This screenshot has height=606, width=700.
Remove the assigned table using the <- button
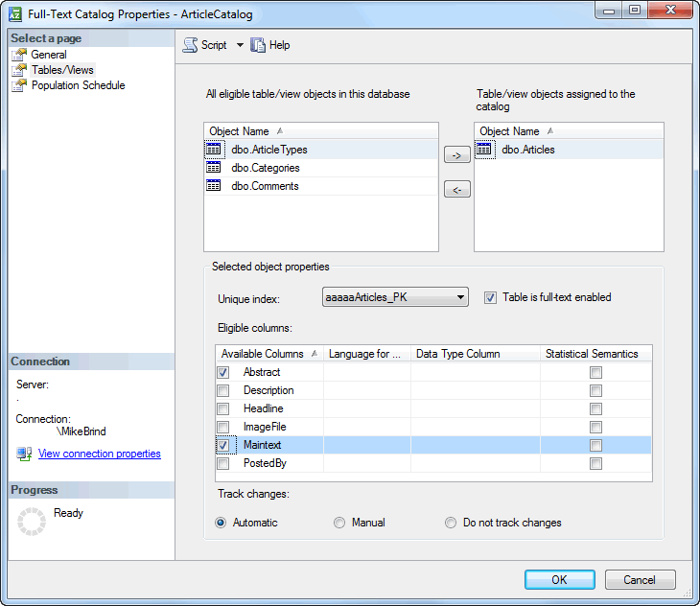[x=457, y=189]
